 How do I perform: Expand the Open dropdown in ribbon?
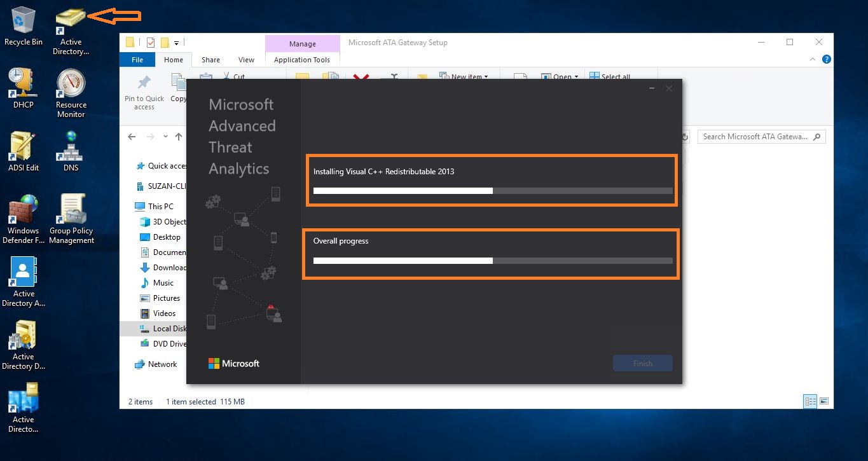click(x=560, y=76)
